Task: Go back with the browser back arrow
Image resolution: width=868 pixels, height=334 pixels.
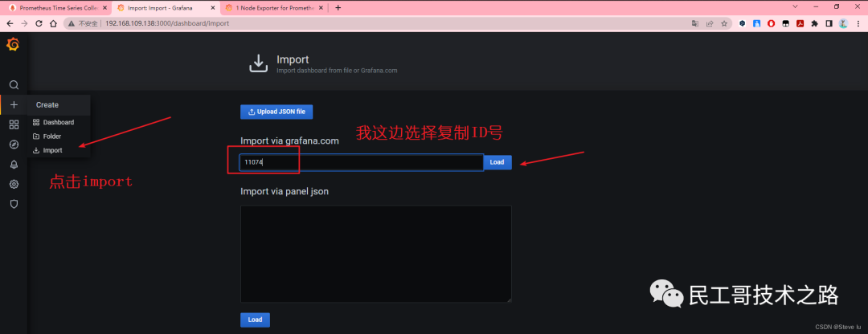Action: pyautogui.click(x=10, y=24)
